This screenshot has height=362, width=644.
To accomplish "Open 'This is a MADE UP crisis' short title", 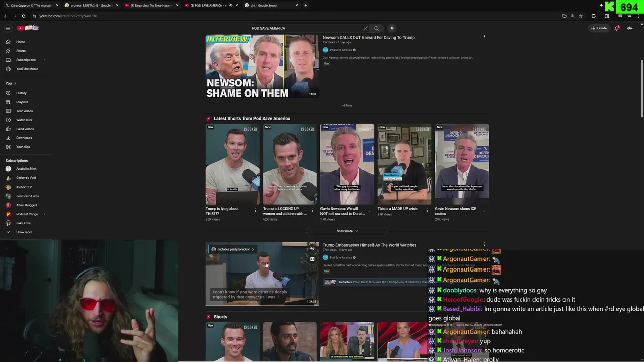I will pos(397,209).
